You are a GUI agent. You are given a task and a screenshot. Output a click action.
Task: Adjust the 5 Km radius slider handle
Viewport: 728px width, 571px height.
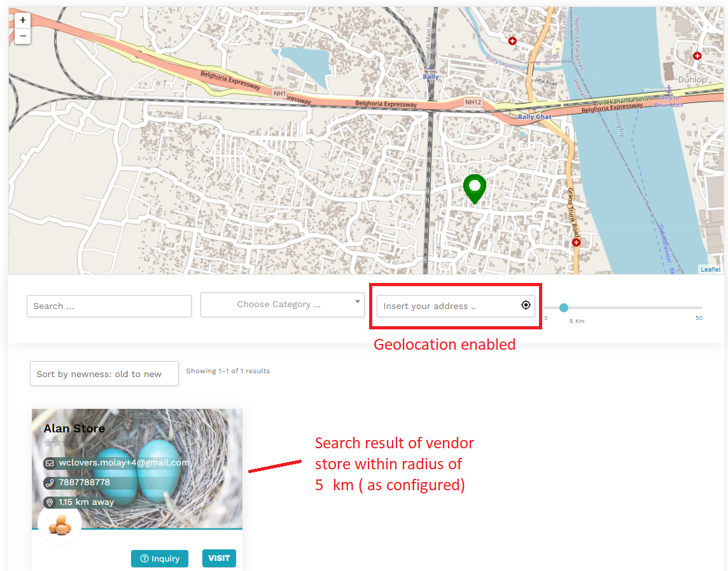(564, 308)
